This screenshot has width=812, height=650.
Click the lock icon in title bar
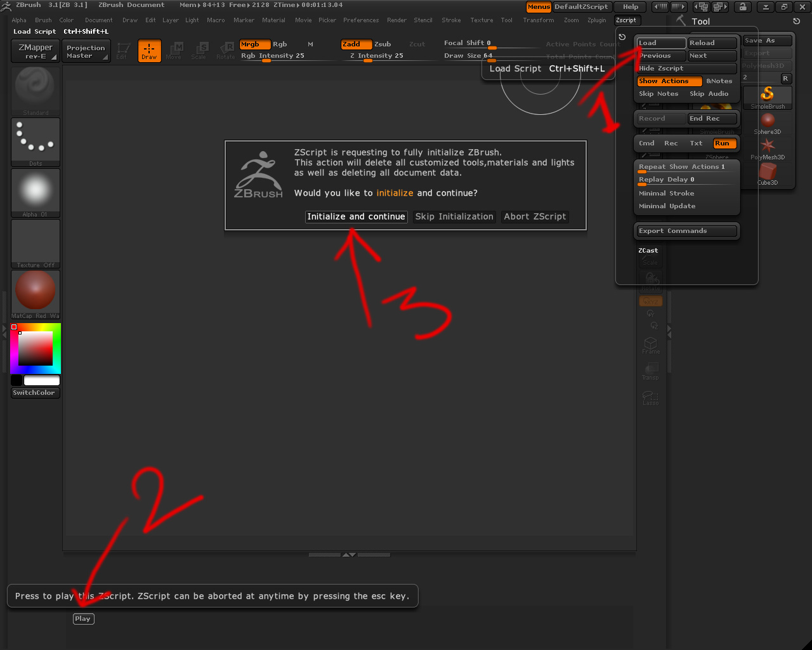point(742,7)
